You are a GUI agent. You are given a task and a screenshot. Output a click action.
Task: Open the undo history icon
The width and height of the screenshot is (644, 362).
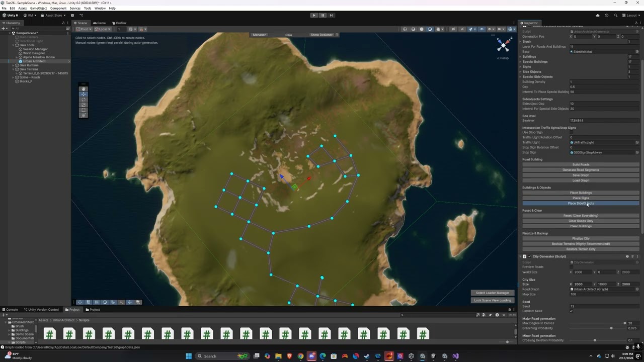tap(607, 16)
